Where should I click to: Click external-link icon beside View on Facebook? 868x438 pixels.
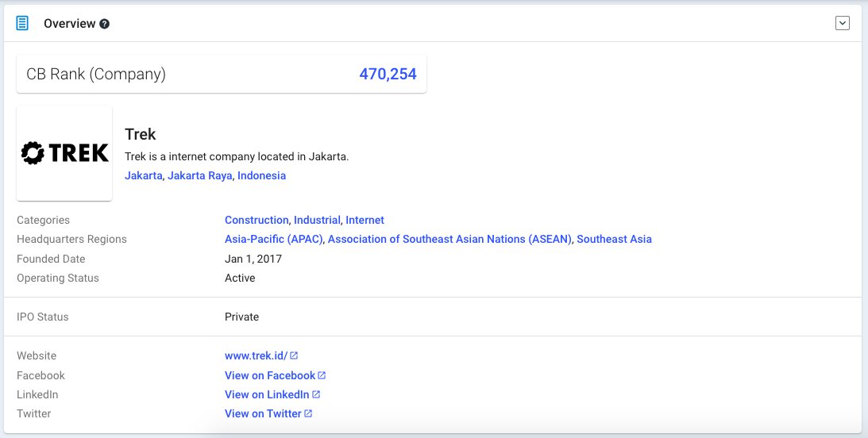(x=322, y=375)
